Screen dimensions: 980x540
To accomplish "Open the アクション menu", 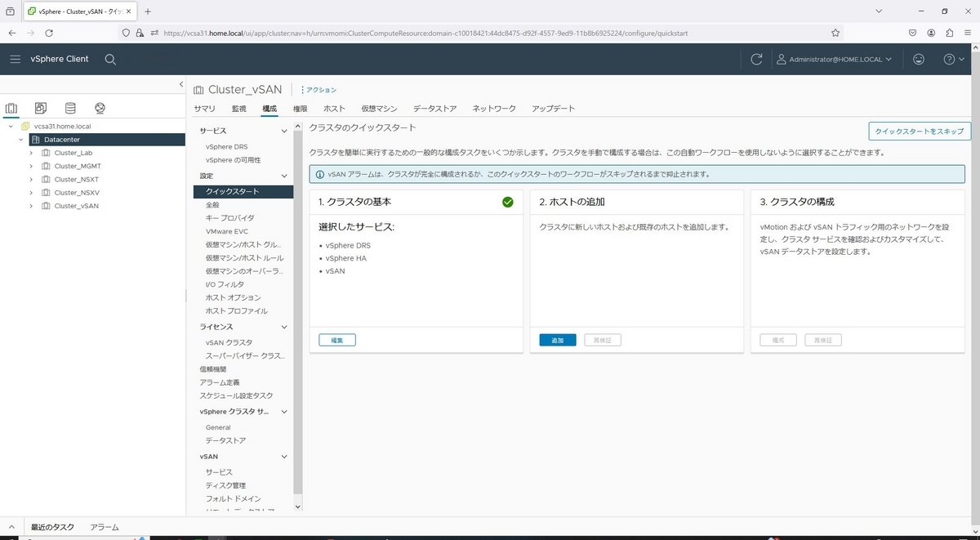I will (x=319, y=90).
